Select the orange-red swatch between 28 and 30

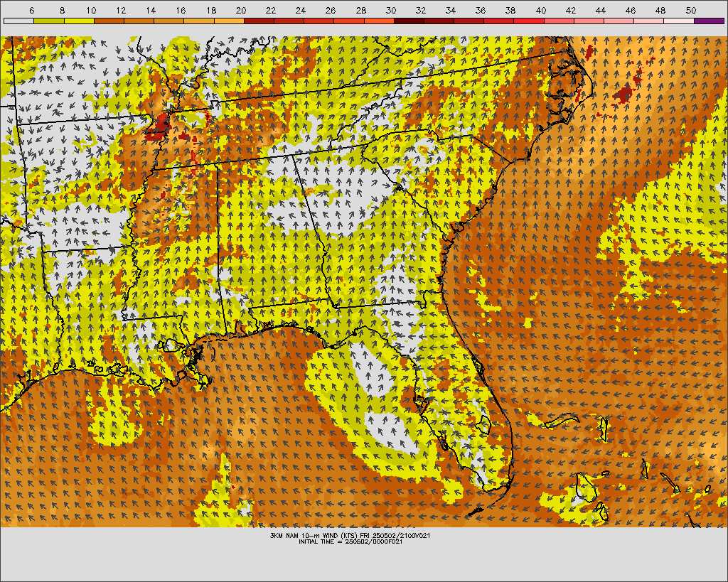point(379,21)
